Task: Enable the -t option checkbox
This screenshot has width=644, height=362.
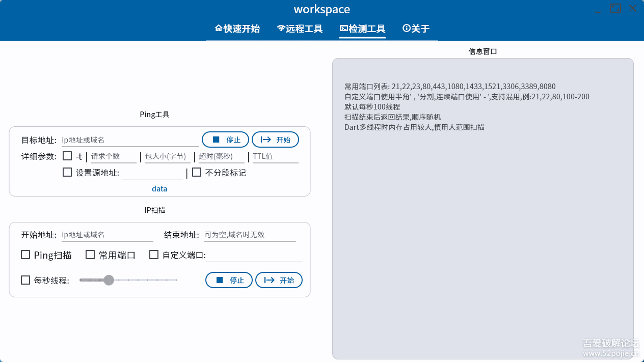Action: pos(67,156)
